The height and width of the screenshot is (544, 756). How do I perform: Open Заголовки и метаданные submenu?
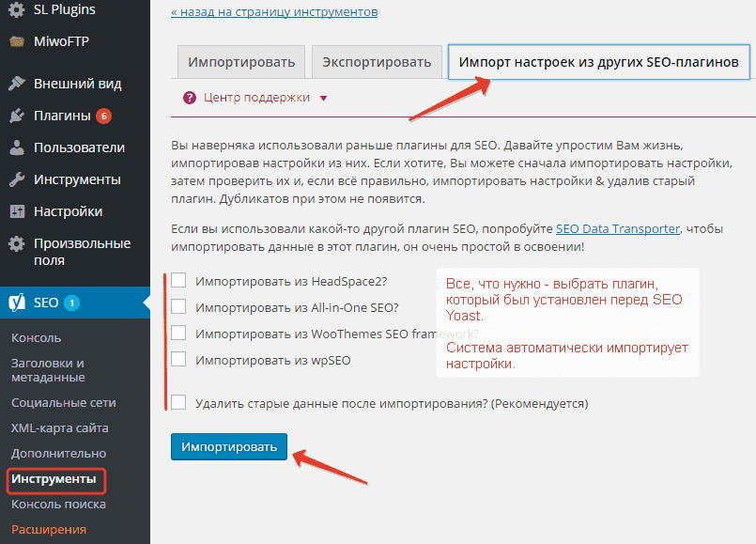tap(48, 370)
